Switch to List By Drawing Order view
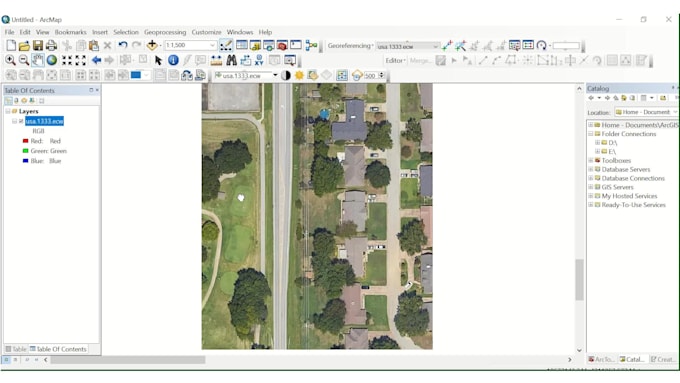The width and height of the screenshot is (680, 383). coord(9,101)
